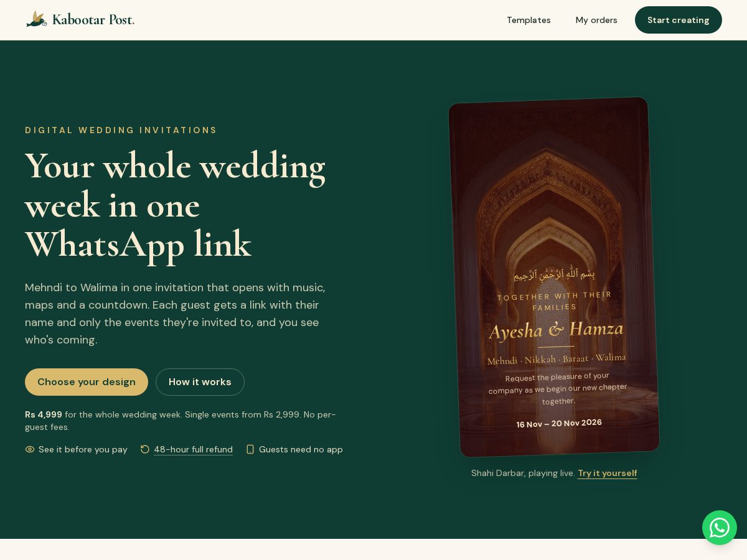
Task: Click the Shahi Darbar, playing live caption
Action: pyautogui.click(x=523, y=473)
